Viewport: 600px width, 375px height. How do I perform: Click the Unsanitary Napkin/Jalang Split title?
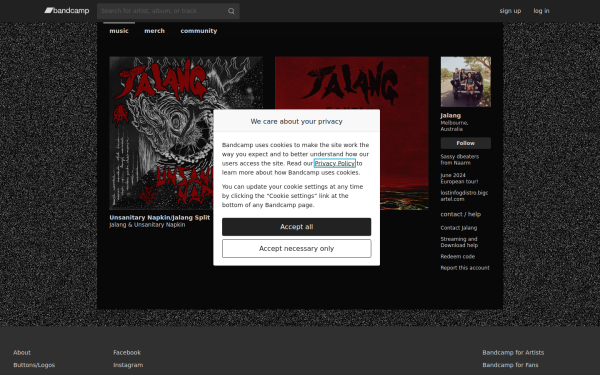(160, 217)
